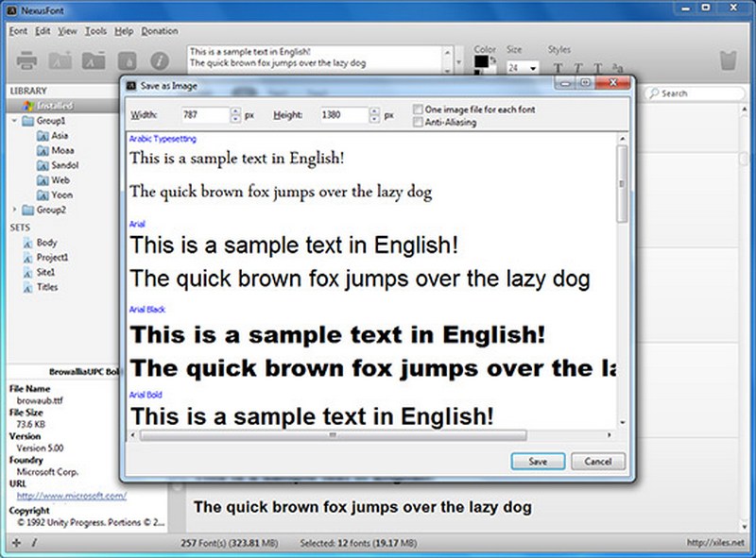Open the Installed fonts library
756x558 pixels.
pos(54,106)
